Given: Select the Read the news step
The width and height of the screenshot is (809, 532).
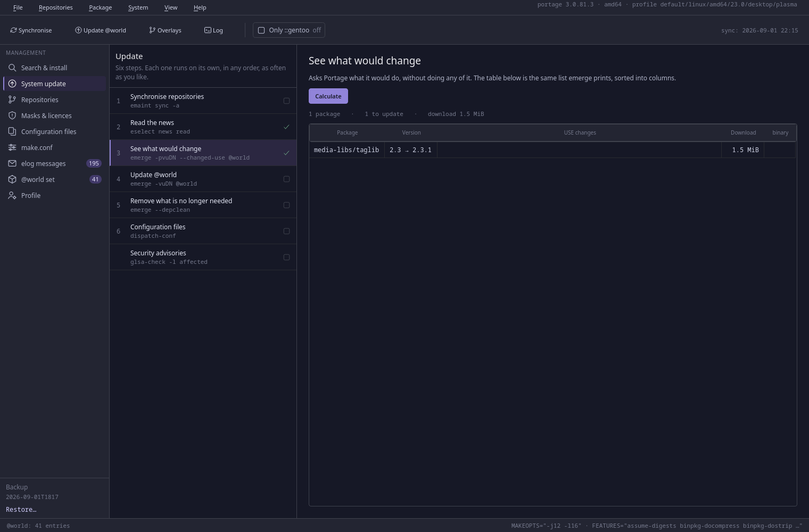Looking at the screenshot, I should click(203, 127).
